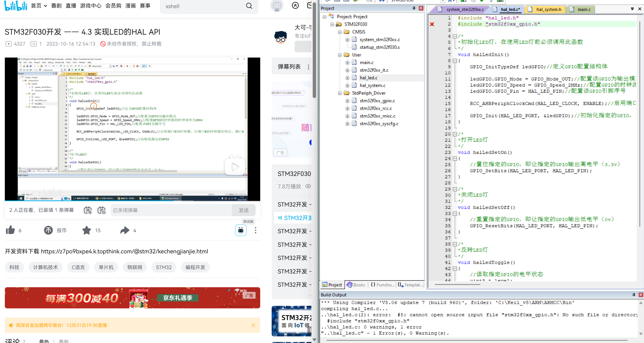Toggle the danmaku display switch

(x=88, y=210)
